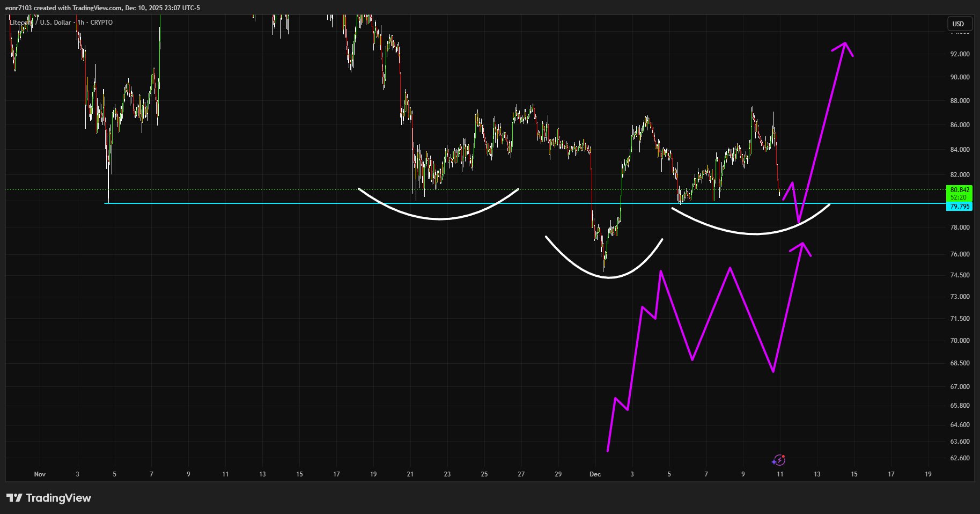
Task: Click the 'Dec' label on time axis
Action: pos(595,474)
